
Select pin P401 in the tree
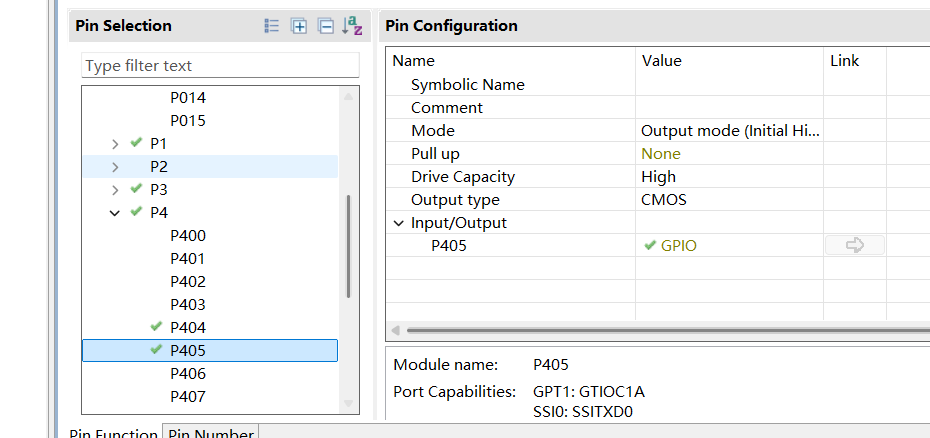coord(188,259)
